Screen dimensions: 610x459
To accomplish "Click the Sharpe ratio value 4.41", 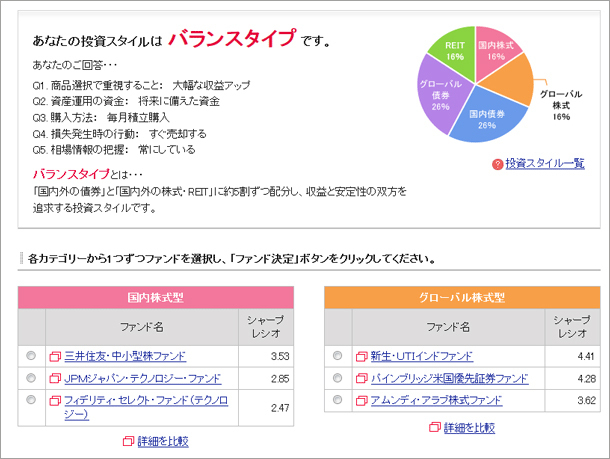I will click(x=586, y=356).
